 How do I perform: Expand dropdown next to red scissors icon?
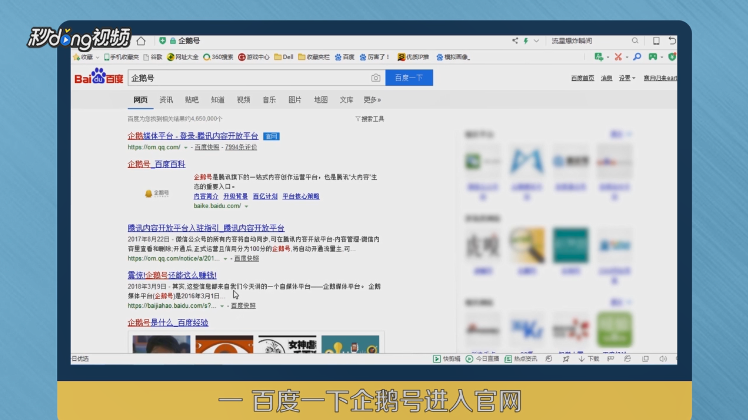(x=626, y=58)
